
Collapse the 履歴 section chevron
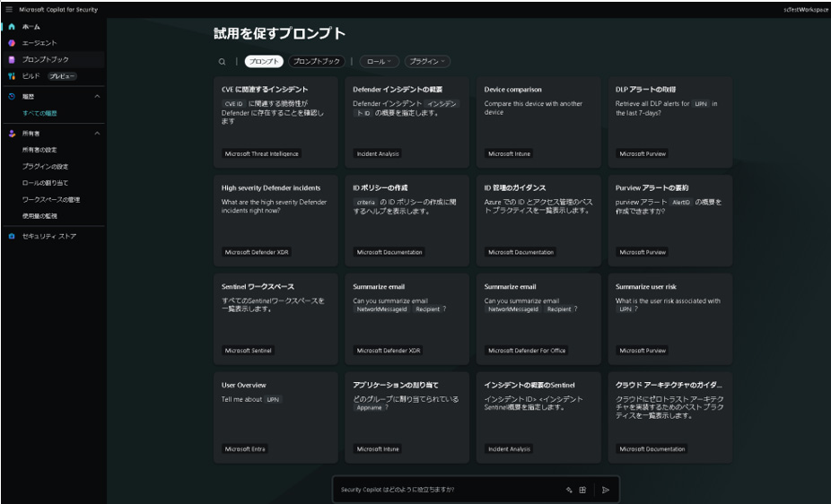97,96
